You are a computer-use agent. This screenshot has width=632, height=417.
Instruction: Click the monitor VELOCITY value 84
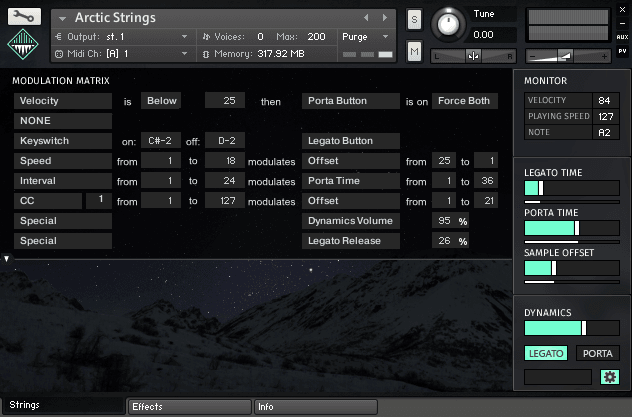point(604,100)
